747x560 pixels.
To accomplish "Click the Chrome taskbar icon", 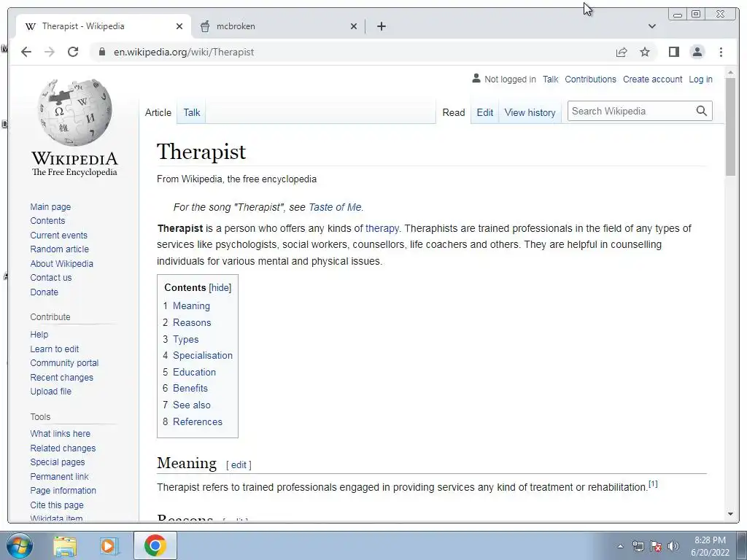I will pos(155,545).
